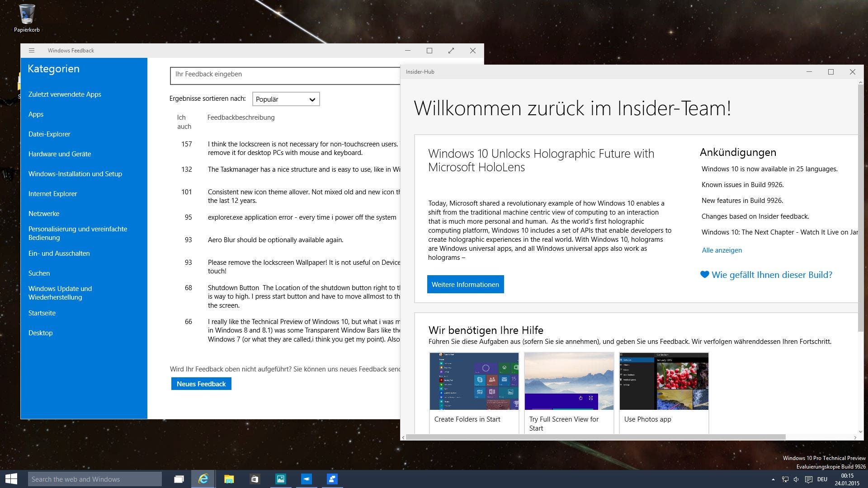Click the Search the web and Windows box
868x488 pixels.
point(95,479)
